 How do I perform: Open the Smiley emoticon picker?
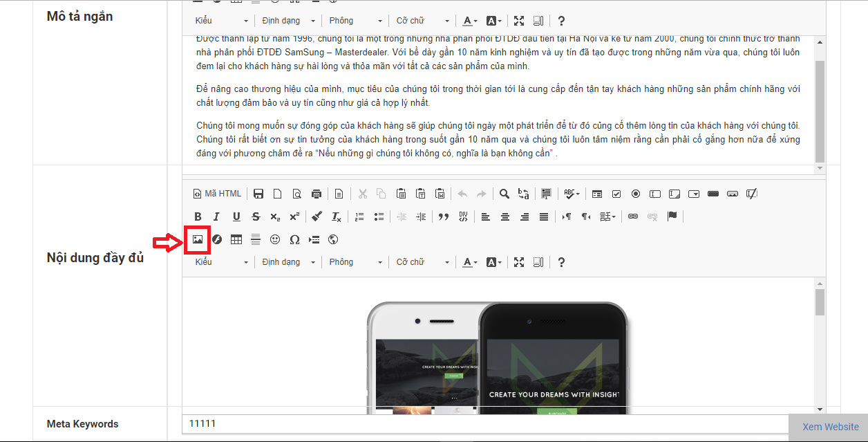(275, 239)
